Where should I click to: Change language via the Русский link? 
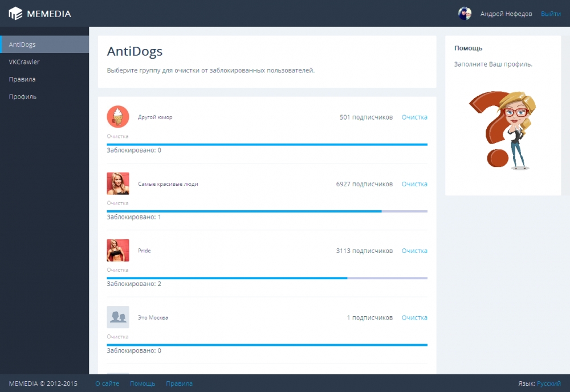point(549,383)
